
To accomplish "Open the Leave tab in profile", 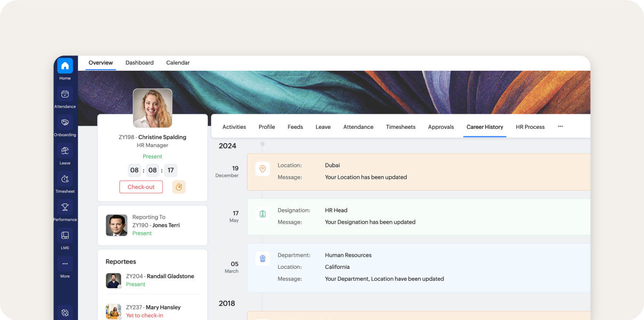I will click(x=323, y=127).
